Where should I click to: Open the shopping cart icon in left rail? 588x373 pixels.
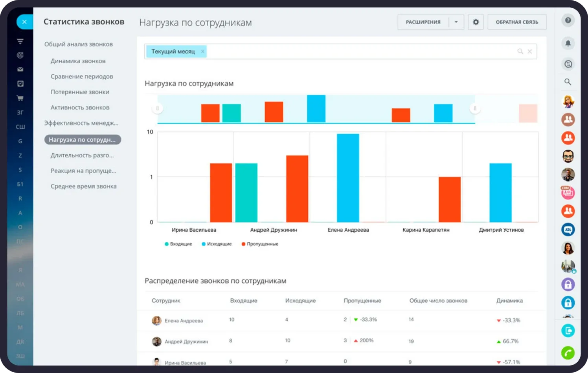[20, 98]
